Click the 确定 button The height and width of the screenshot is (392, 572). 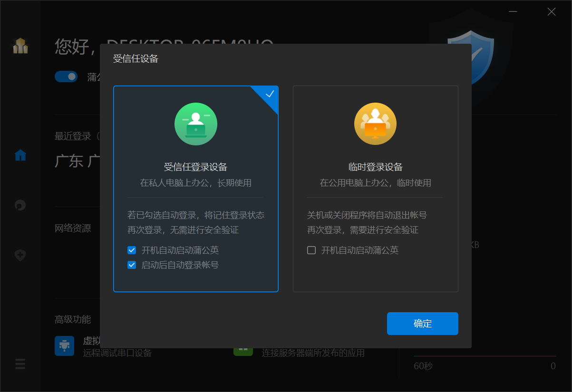tap(423, 324)
